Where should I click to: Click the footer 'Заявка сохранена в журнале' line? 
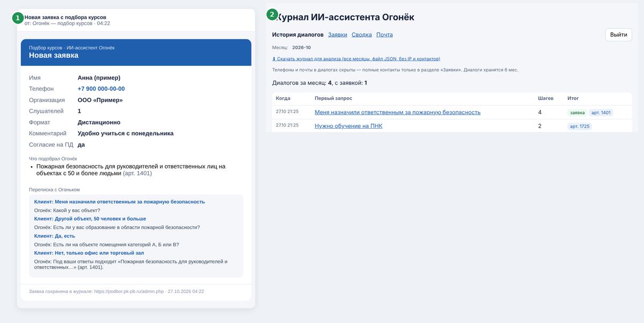point(116,291)
